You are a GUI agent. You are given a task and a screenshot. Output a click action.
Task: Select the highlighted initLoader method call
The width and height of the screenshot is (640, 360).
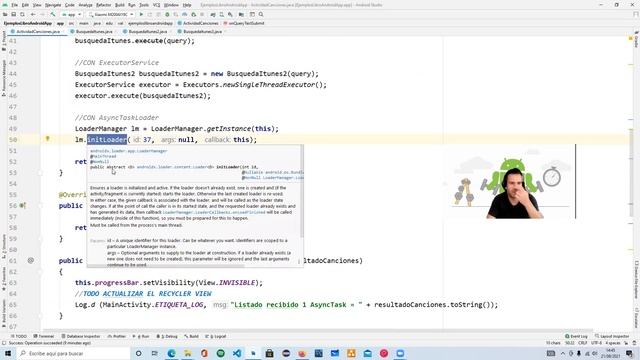tap(107, 140)
